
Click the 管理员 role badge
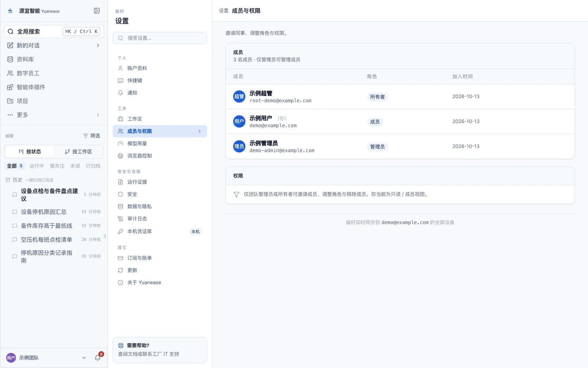point(377,147)
